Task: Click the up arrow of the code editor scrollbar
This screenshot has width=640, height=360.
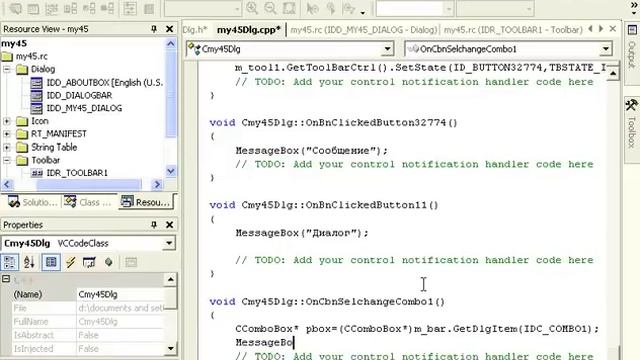Action: pyautogui.click(x=613, y=74)
